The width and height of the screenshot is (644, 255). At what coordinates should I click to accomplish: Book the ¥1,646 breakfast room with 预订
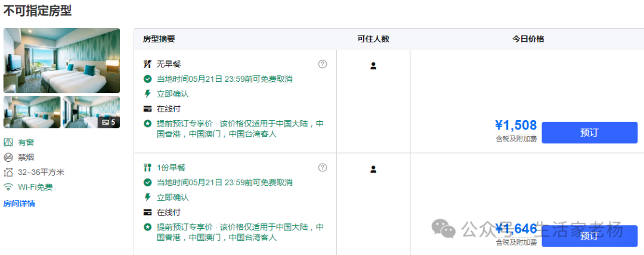point(589,236)
